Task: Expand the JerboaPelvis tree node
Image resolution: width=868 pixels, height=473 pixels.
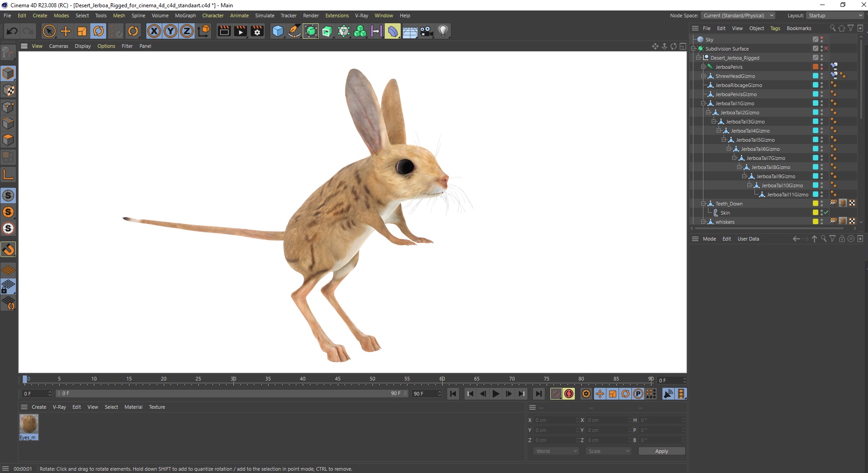Action: (703, 67)
